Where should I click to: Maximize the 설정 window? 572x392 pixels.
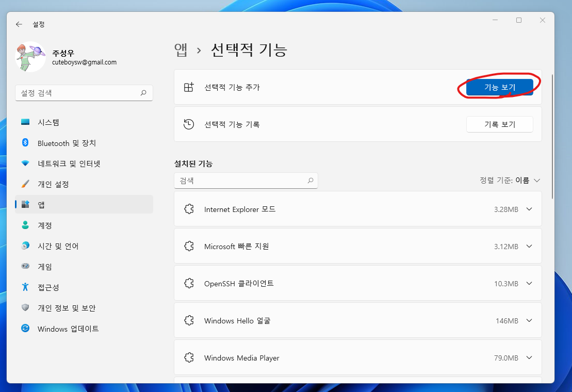(x=519, y=20)
